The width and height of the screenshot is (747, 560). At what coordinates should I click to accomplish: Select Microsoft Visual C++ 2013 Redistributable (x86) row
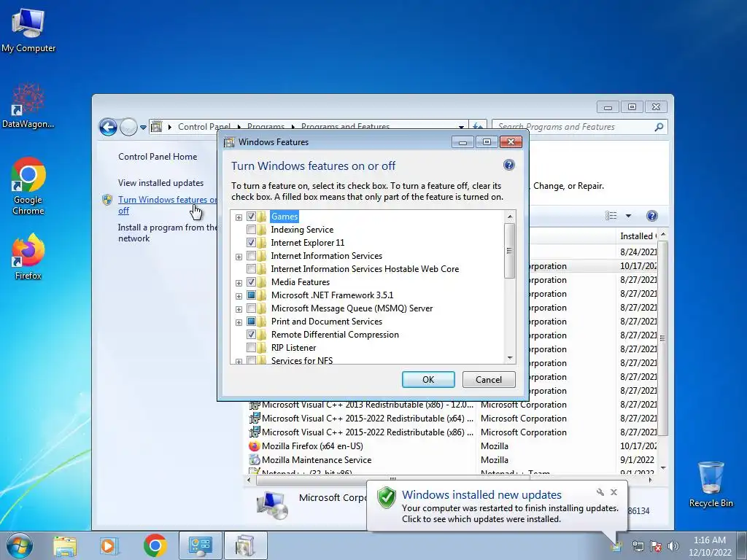360,405
